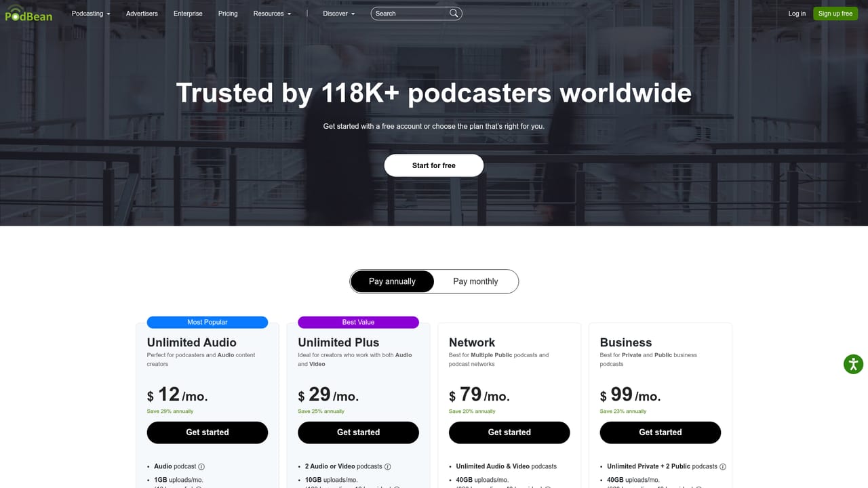Click info icon next to 2 Audio or Video podcasts

[388, 466]
